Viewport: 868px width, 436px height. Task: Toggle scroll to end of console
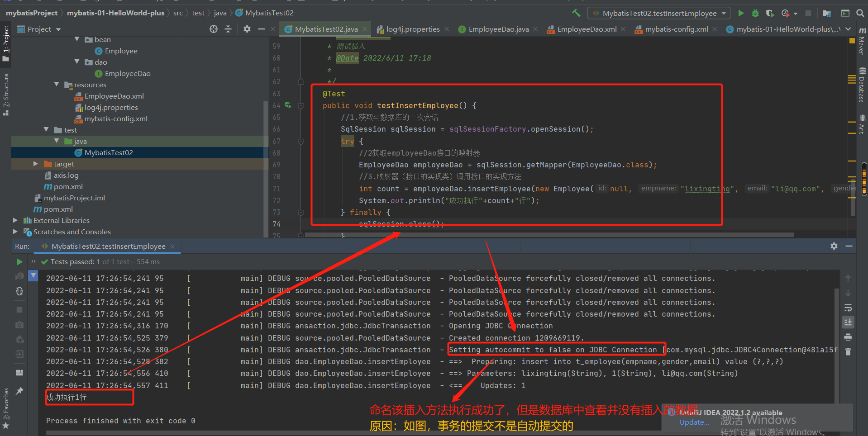click(x=848, y=322)
